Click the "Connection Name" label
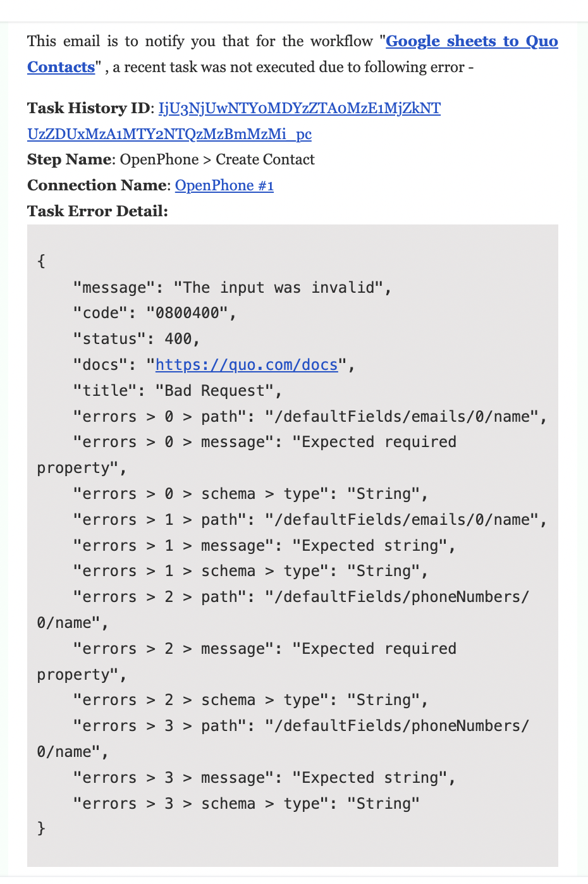 pos(97,185)
